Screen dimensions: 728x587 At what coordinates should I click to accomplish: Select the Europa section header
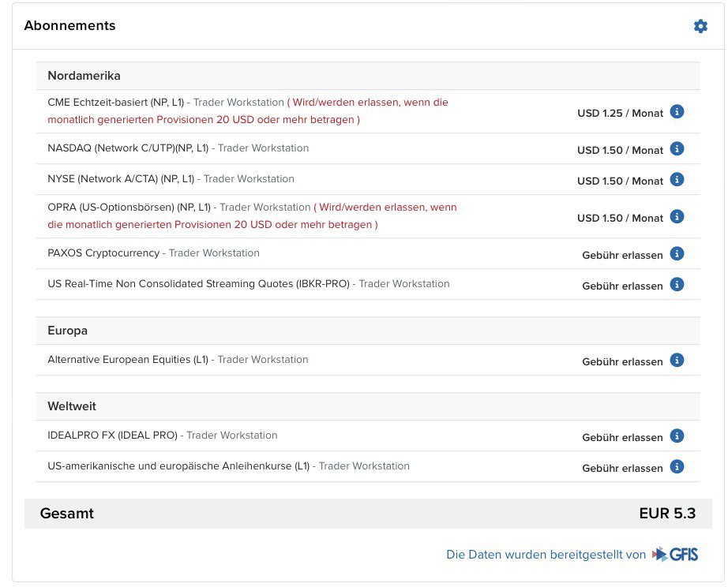[67, 331]
